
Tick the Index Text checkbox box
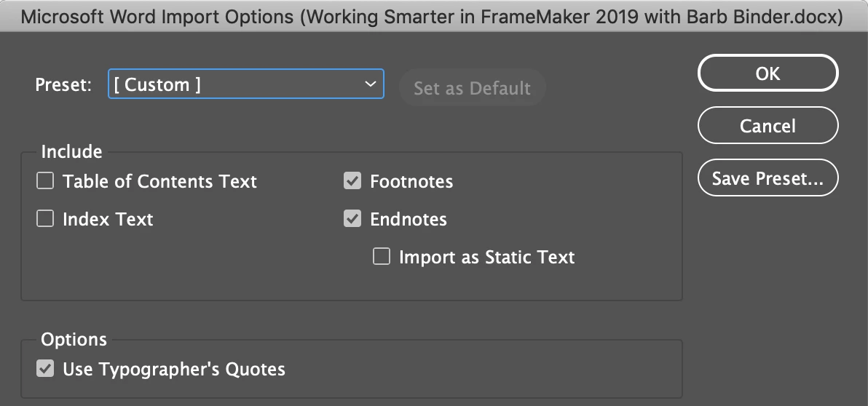(x=45, y=219)
